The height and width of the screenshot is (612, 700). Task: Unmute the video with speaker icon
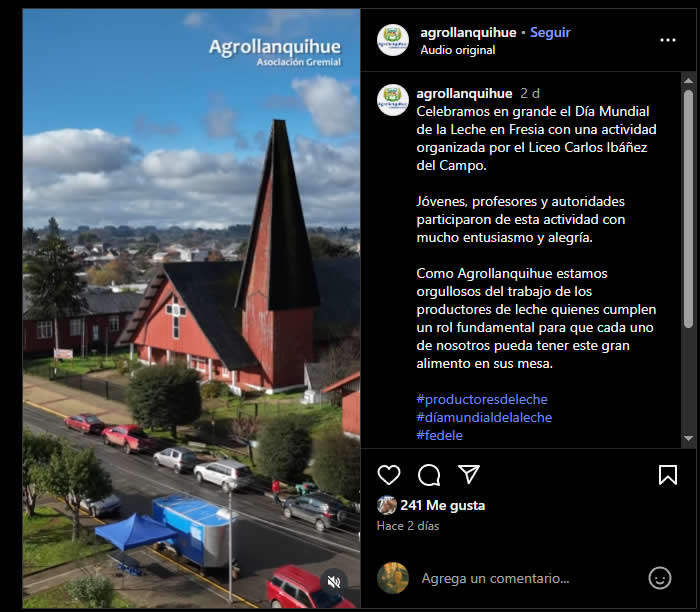(x=333, y=582)
